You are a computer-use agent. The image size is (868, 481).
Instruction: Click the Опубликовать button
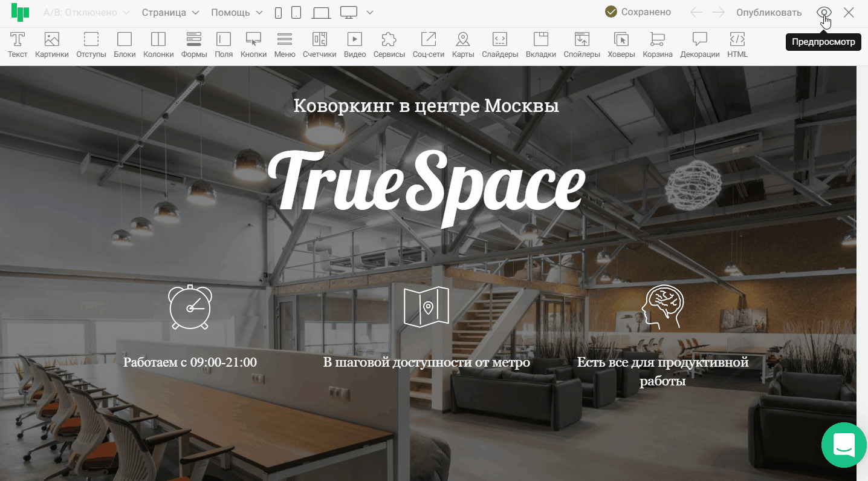pyautogui.click(x=768, y=13)
